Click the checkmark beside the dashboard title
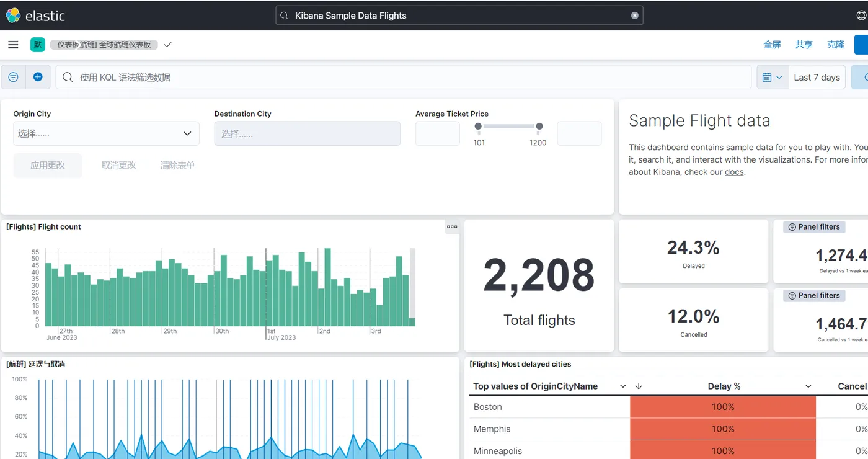868x459 pixels. click(167, 45)
